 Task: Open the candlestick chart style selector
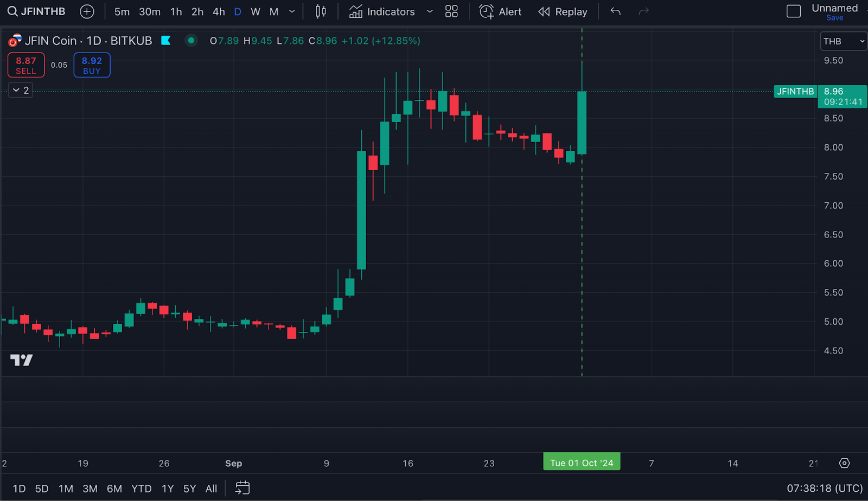[321, 11]
